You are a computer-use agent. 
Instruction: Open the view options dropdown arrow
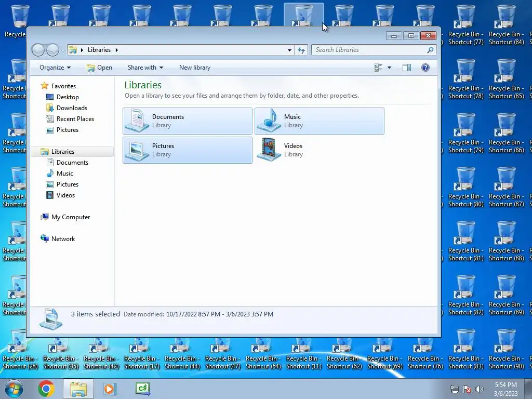390,68
